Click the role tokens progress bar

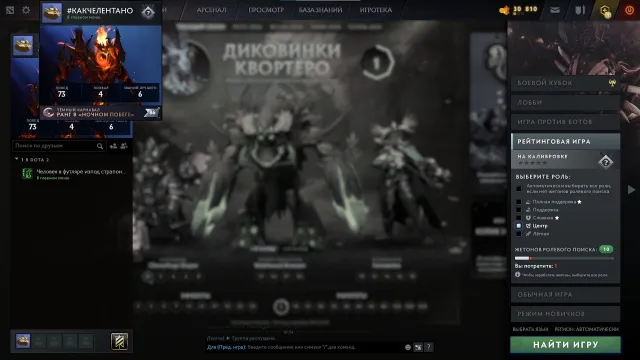564,258
